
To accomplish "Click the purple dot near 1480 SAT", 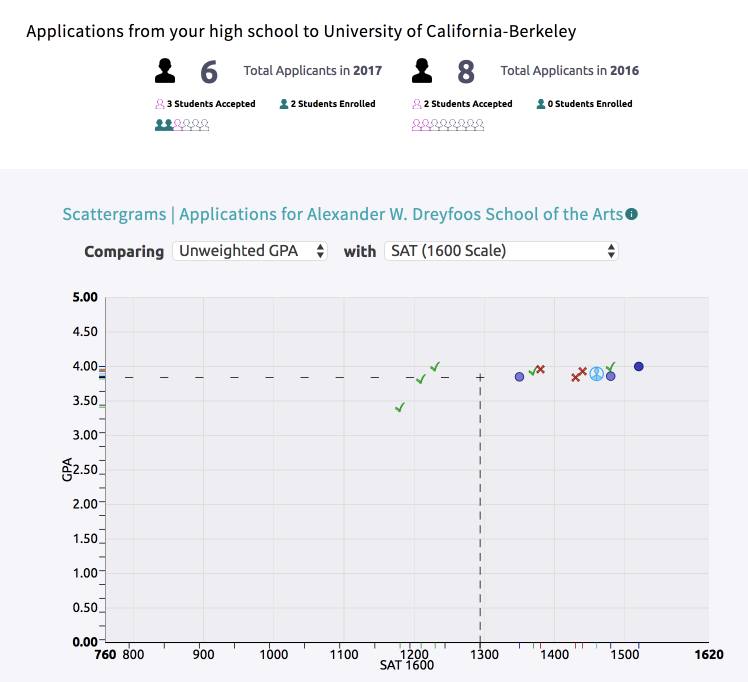I will (x=611, y=376).
